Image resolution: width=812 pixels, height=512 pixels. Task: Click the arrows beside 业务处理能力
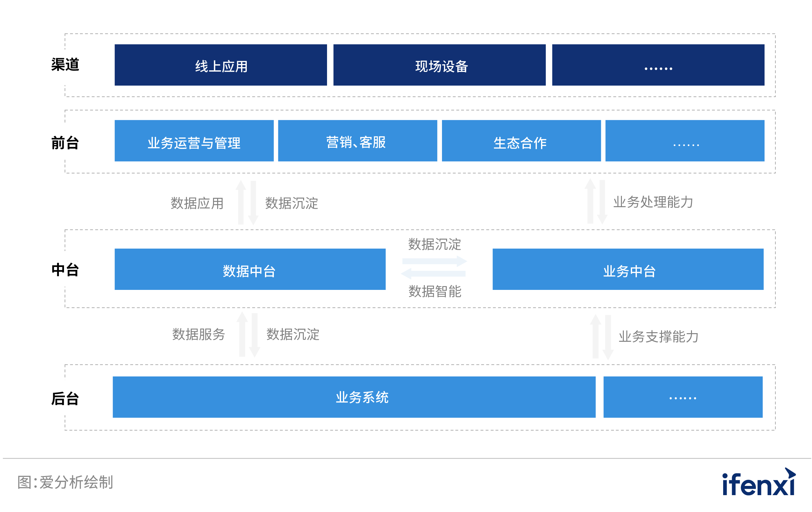point(596,201)
